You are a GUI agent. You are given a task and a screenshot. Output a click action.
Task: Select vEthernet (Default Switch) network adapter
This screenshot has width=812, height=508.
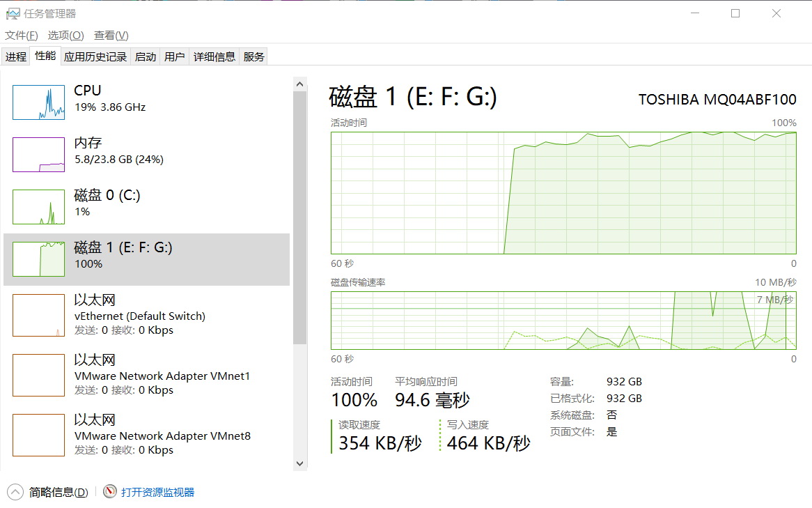pyautogui.click(x=139, y=315)
